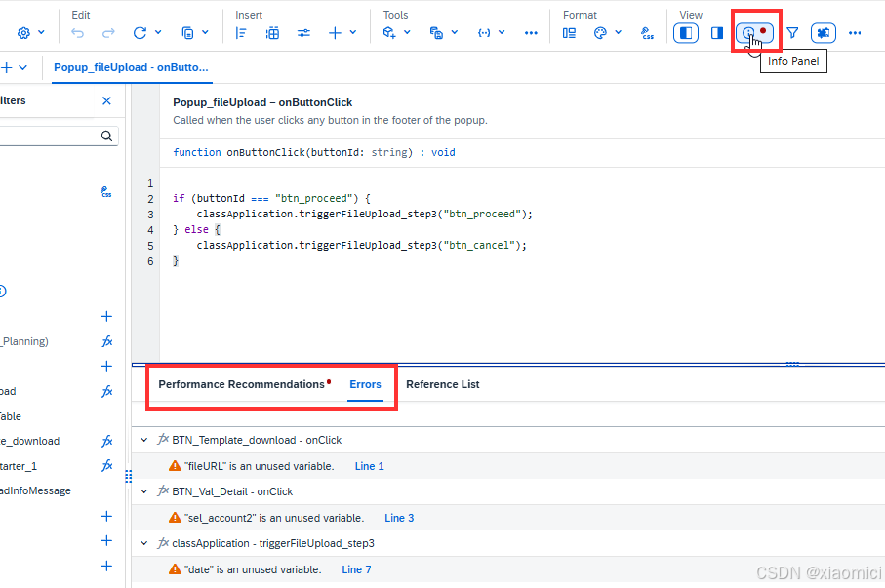This screenshot has width=885, height=588.
Task: Open the CSS edit icon in Format group
Action: (647, 33)
